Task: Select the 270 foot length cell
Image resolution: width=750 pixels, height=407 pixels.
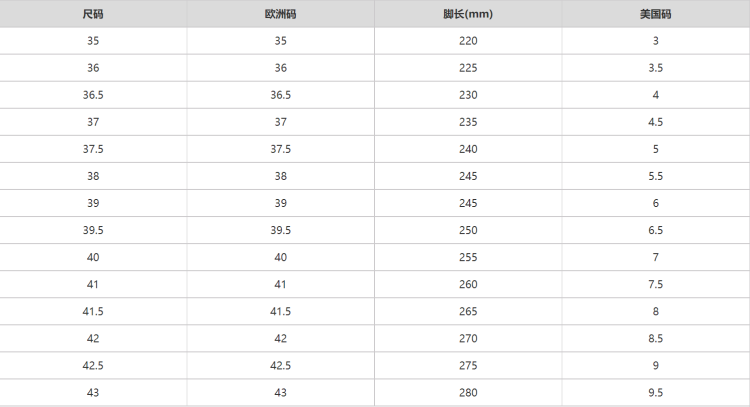Action: click(x=468, y=338)
